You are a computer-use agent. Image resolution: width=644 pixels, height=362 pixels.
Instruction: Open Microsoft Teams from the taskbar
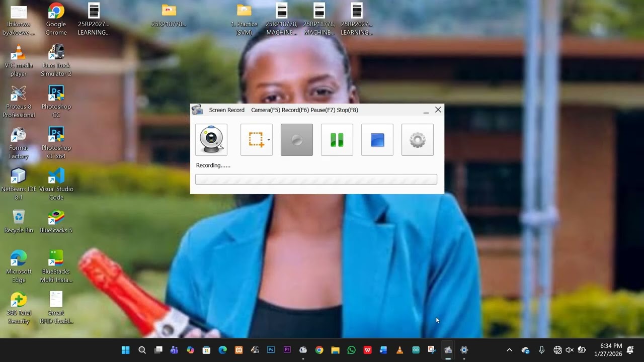174,350
